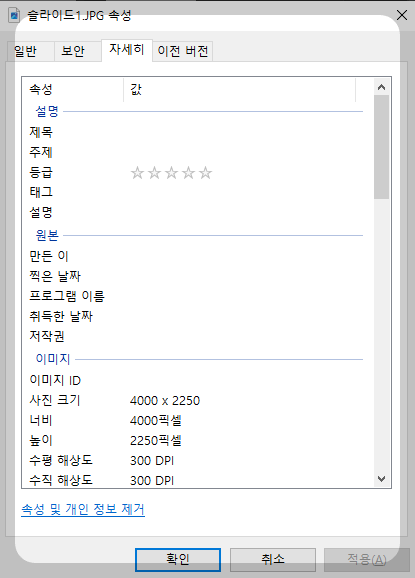415x578 pixels.
Task: Click the 수평 해상도 property label
Action: tap(61, 460)
